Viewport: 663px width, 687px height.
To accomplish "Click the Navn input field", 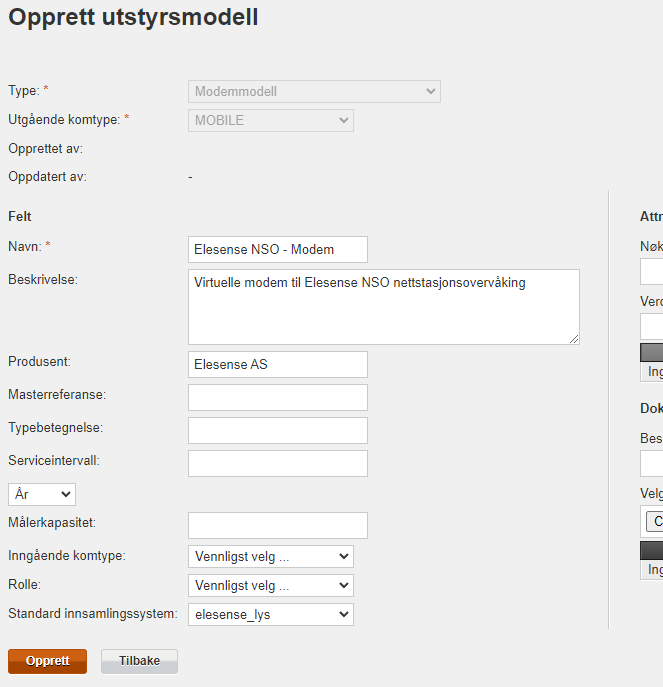I will [x=277, y=249].
